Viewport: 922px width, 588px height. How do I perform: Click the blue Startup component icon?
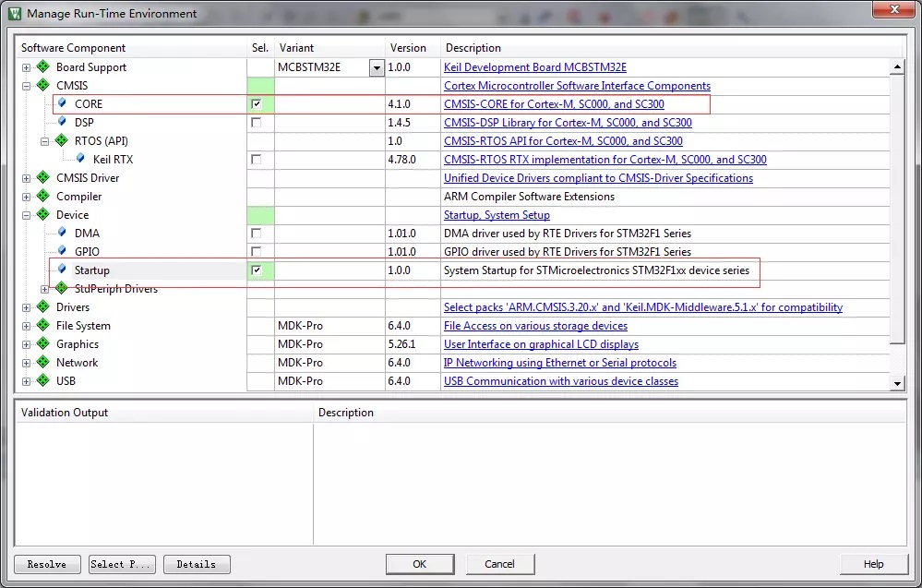click(62, 270)
